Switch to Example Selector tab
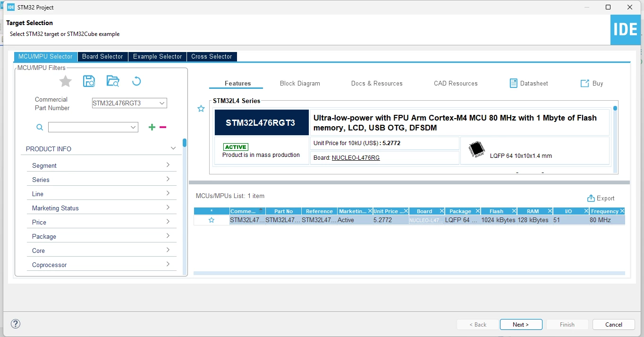The width and height of the screenshot is (644, 337). [x=157, y=56]
